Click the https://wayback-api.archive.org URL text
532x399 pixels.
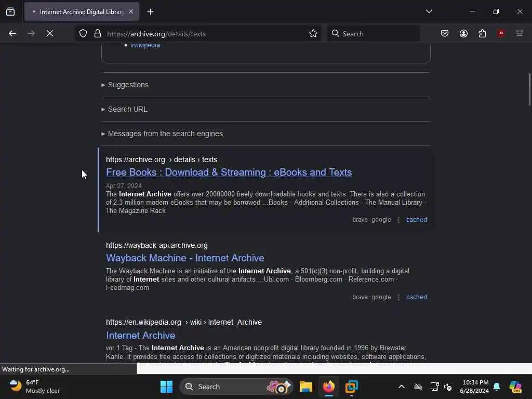[157, 245]
